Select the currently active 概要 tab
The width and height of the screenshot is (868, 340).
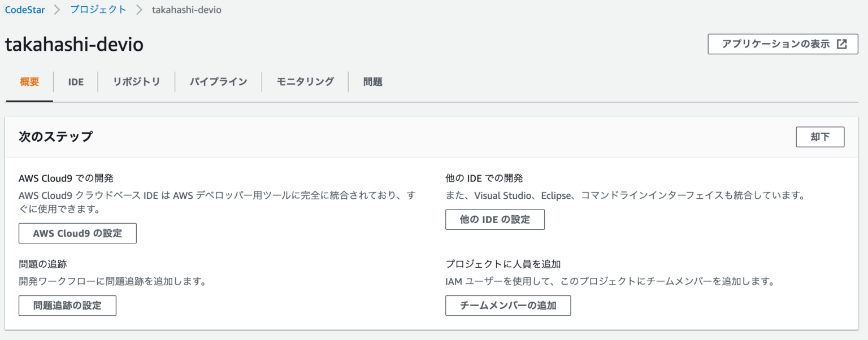point(29,82)
